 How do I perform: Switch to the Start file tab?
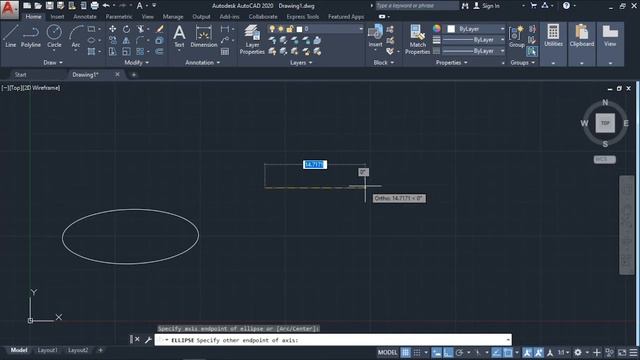point(20,75)
